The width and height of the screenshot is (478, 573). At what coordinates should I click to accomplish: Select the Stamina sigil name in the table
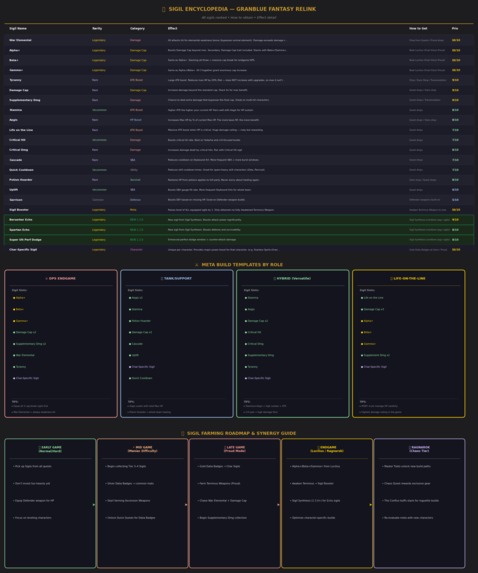(x=15, y=110)
